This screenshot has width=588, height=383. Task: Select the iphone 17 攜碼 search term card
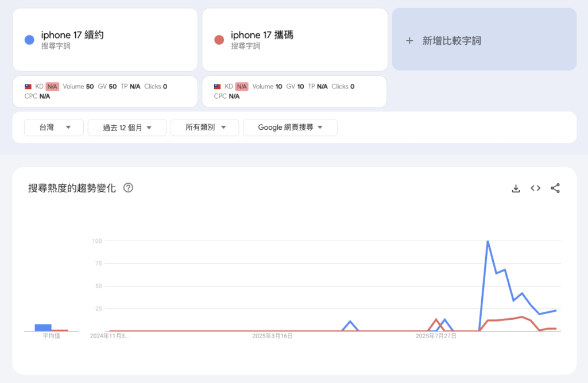(x=295, y=39)
